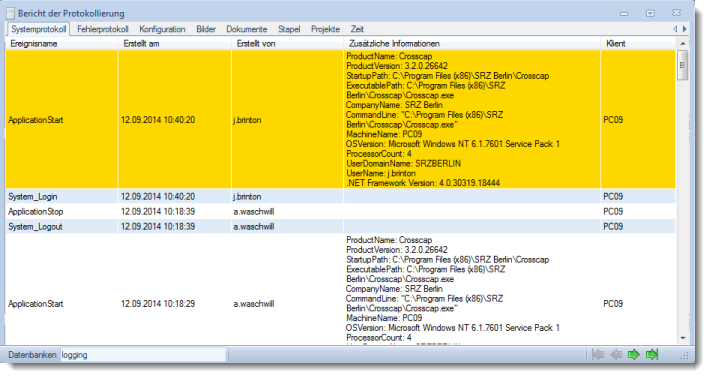This screenshot has width=710, height=378.
Task: Click scrollbar up arrow in table
Action: coord(682,43)
